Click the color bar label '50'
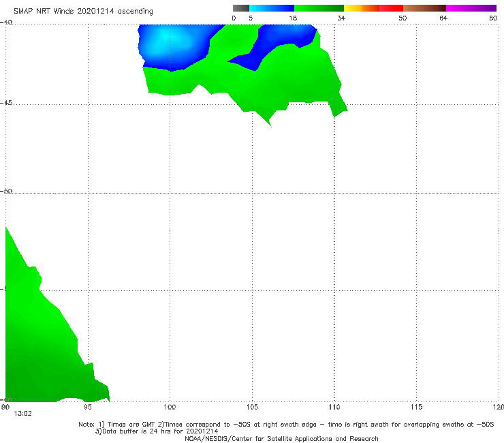The image size is (504, 443). coord(403,18)
